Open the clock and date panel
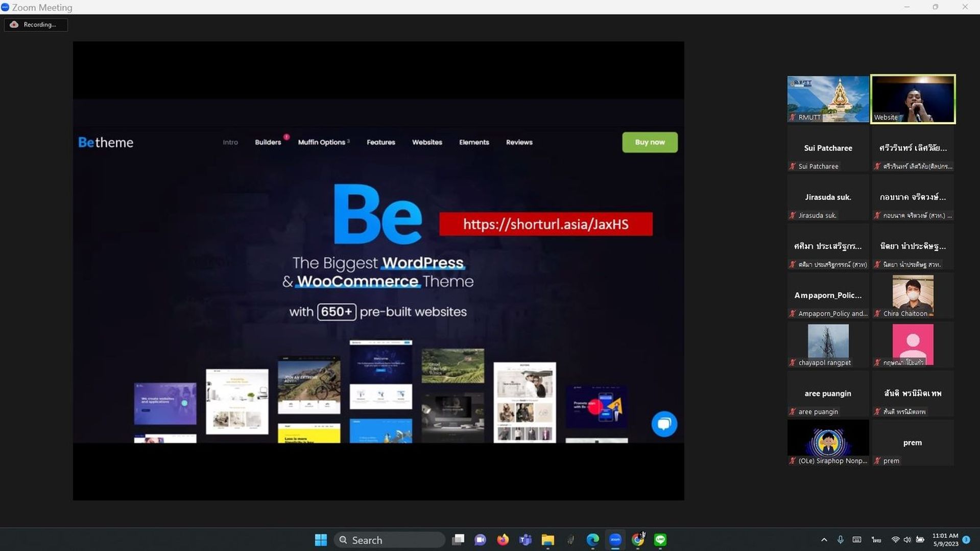Viewport: 980px width, 551px height. (945, 540)
